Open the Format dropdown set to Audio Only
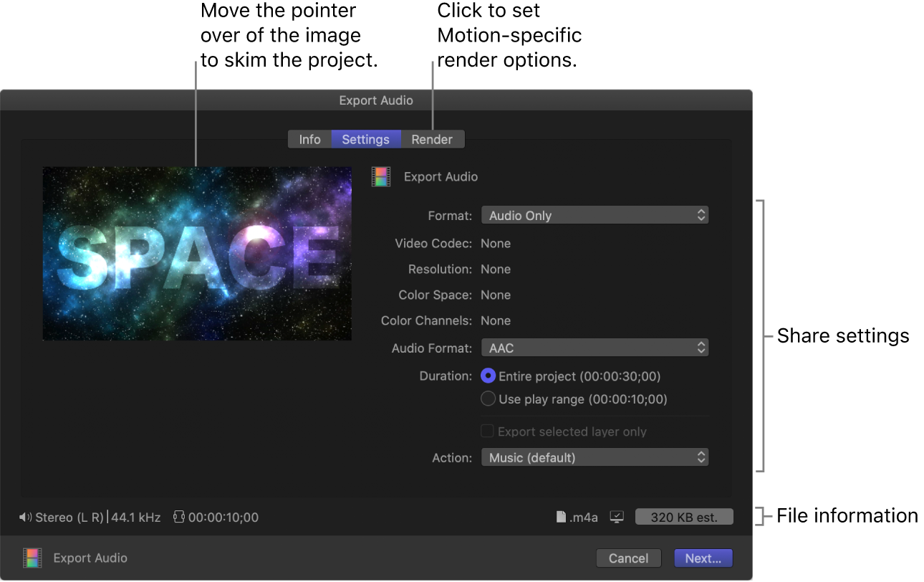The height and width of the screenshot is (582, 924). click(595, 214)
